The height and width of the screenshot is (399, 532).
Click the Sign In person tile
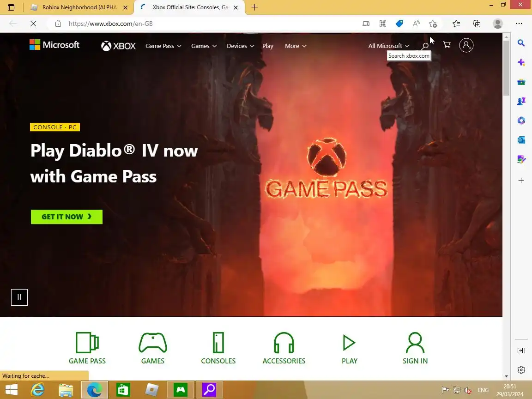[415, 348]
